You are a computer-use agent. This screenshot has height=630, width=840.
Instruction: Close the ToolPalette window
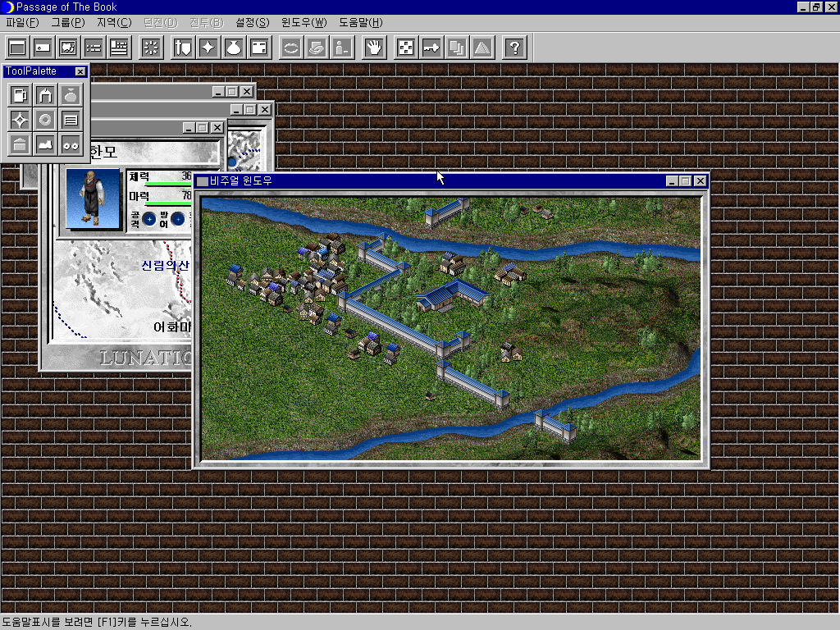click(80, 71)
